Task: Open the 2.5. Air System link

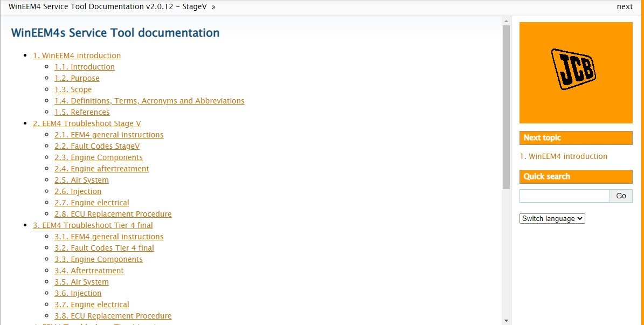Action: point(81,180)
